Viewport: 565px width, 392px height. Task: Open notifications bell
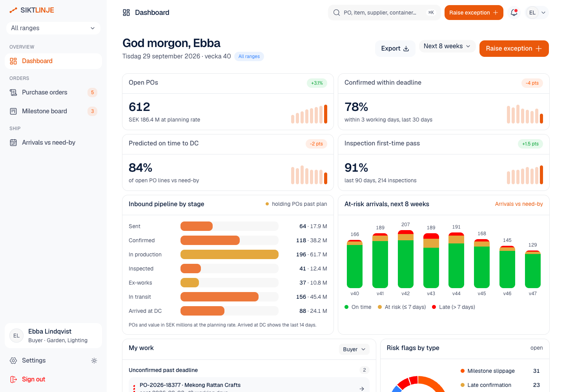pyautogui.click(x=514, y=13)
